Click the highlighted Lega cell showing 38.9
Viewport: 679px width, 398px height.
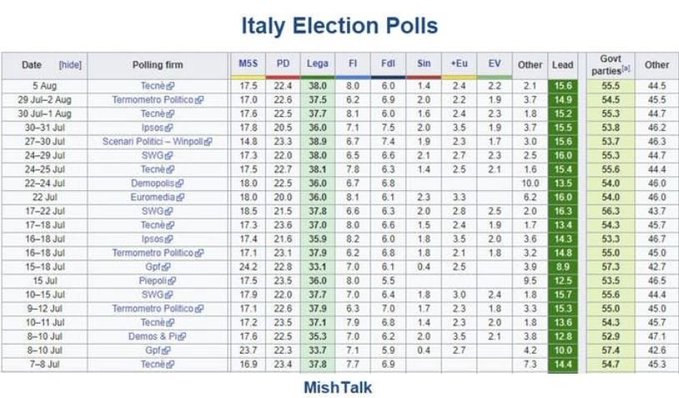317,142
